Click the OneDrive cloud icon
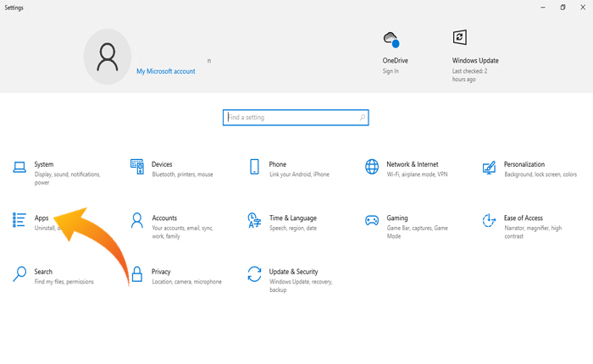This screenshot has width=593, height=364. (x=391, y=39)
